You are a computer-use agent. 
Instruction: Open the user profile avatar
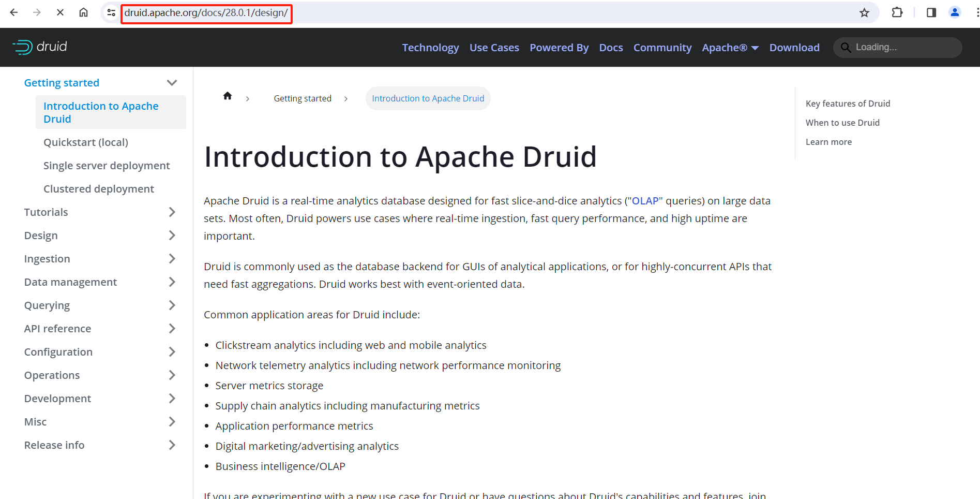coord(955,12)
